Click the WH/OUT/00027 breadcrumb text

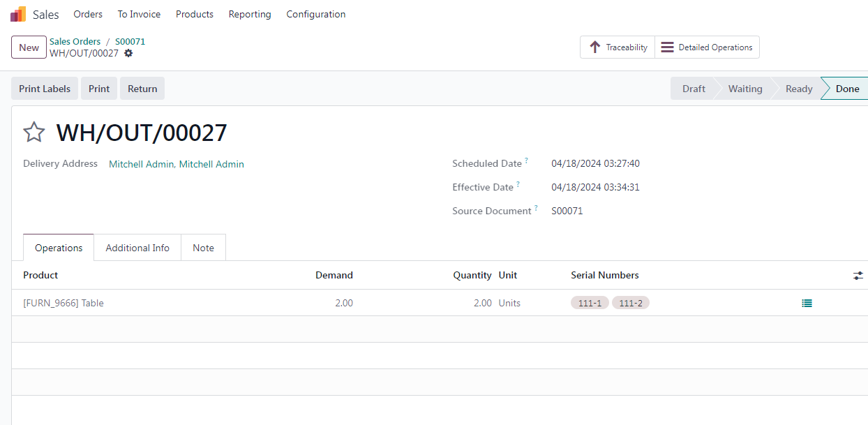point(84,53)
